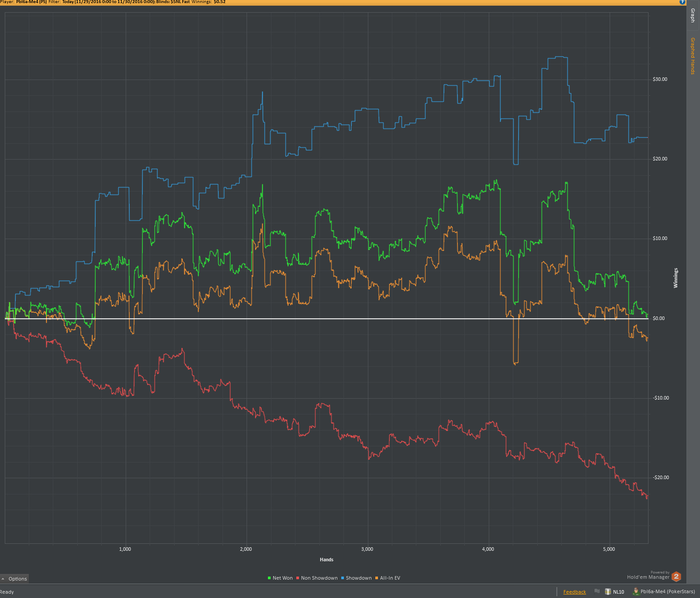This screenshot has height=598, width=700.
Task: Click the 3,000 hands axis label
Action: point(367,549)
